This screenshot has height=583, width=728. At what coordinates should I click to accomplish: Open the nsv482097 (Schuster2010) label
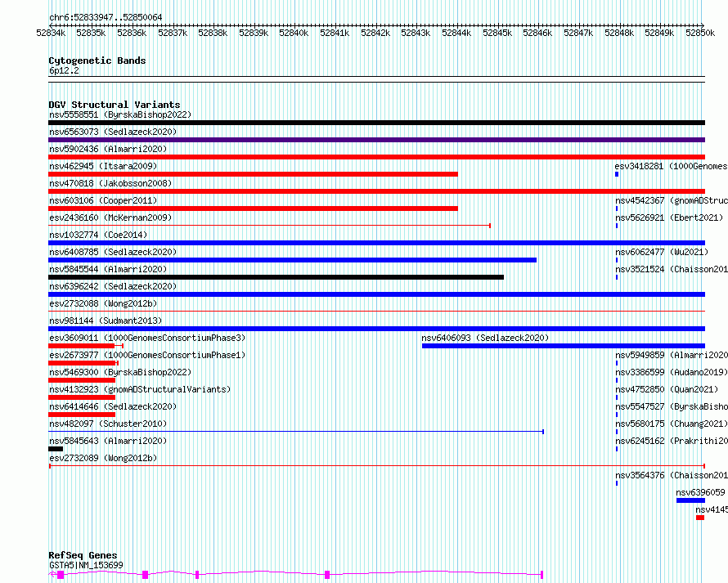tap(108, 424)
